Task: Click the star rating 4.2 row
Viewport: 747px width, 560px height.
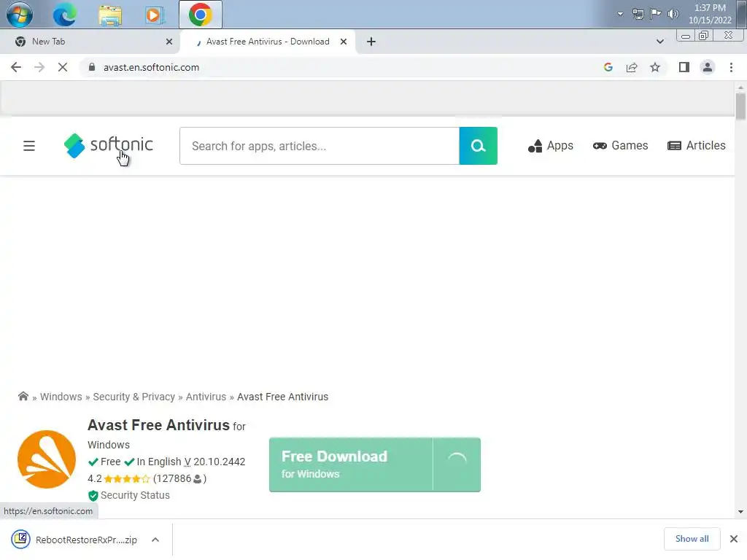Action: coord(147,478)
